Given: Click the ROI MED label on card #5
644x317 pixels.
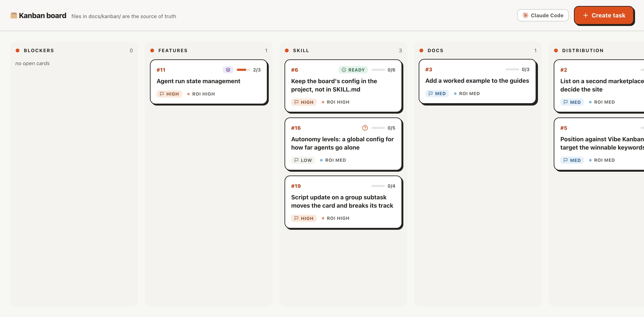Looking at the screenshot, I should (x=602, y=160).
